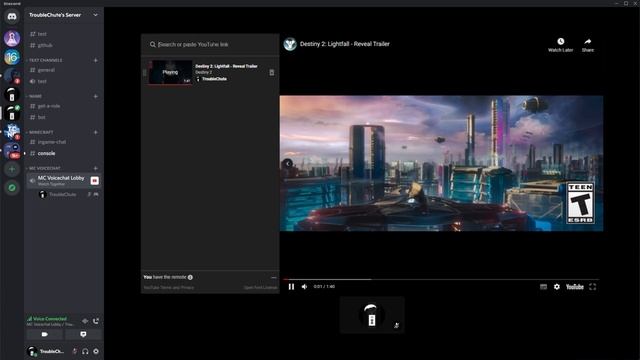Focus the Search or paste YouTube link field
The image size is (640, 360).
[x=210, y=44]
